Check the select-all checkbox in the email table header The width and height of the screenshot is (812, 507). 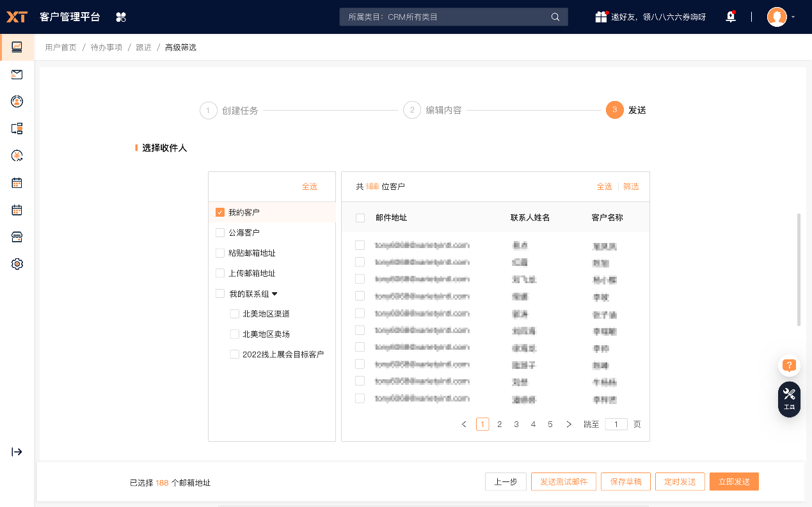click(x=359, y=217)
